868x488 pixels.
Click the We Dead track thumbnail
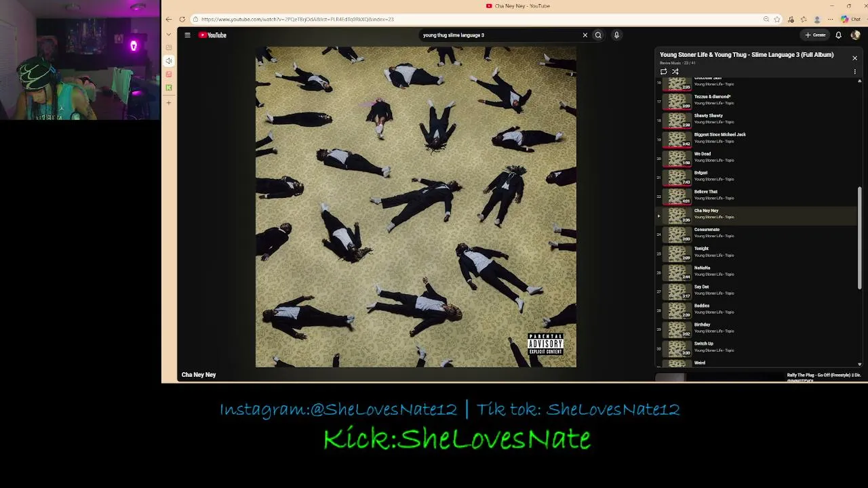677,159
